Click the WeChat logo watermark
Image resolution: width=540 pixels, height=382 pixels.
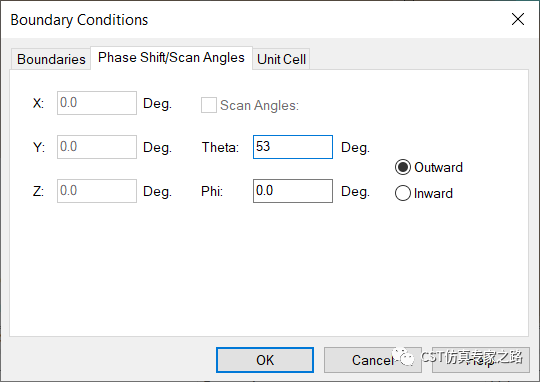(403, 357)
